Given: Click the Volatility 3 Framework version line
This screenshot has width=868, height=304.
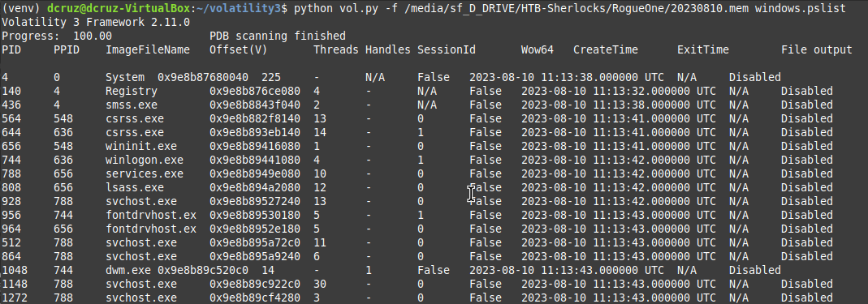Looking at the screenshot, I should coord(96,23).
